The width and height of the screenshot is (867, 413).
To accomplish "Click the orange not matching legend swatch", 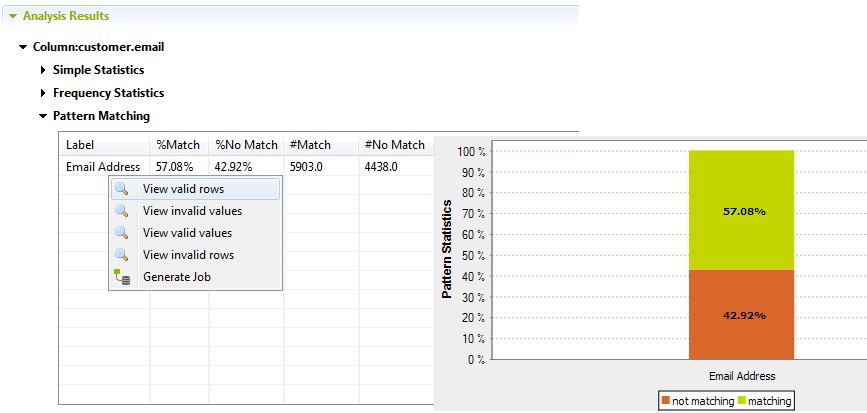I will click(x=666, y=400).
